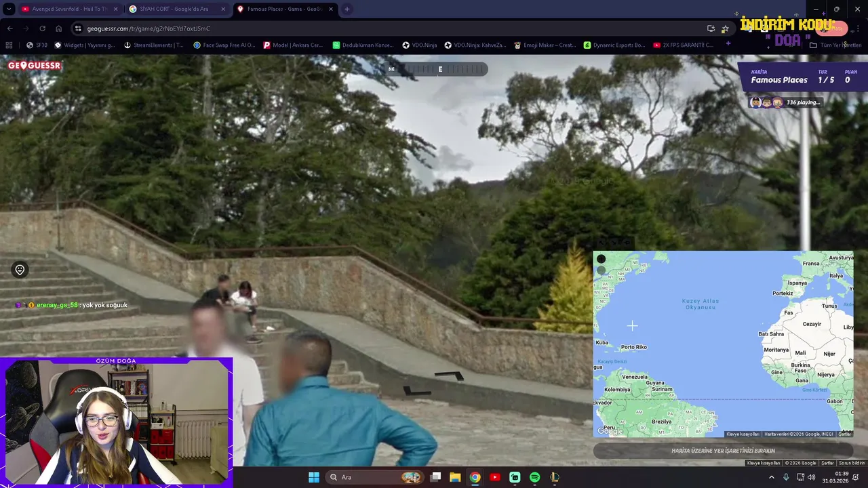Click the Chrome taskbar icon
This screenshot has width=868, height=488.
[475, 477]
